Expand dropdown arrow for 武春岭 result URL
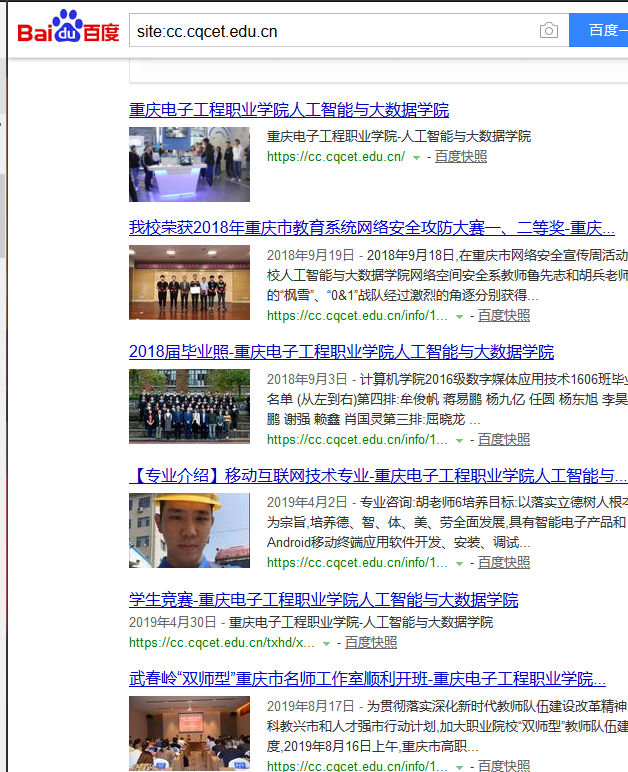The width and height of the screenshot is (628, 772). [459, 767]
